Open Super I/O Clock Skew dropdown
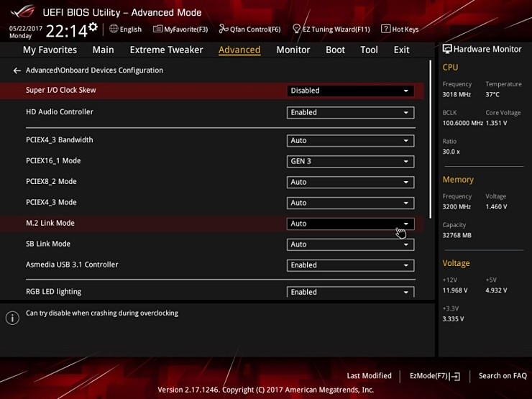Screen dimensions: 532x399 pyautogui.click(x=351, y=91)
